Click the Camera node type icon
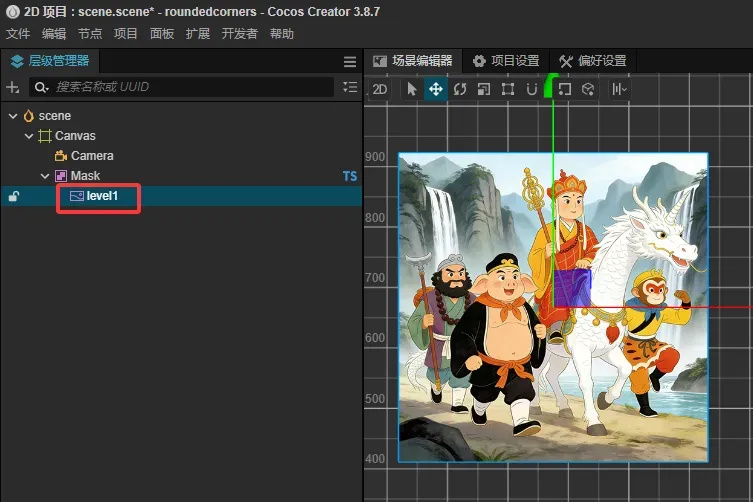Screen dimensions: 753x502 pyautogui.click(x=61, y=156)
